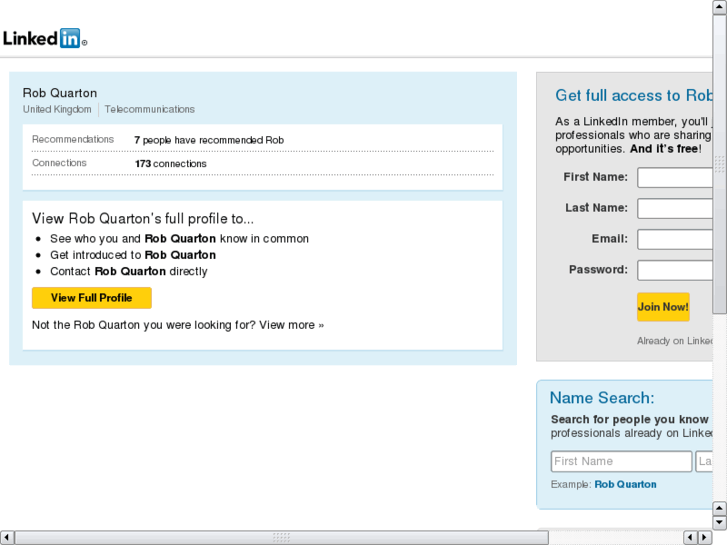The width and height of the screenshot is (727, 545).
Task: Click 'Contact Rob Quarton directly' bullet
Action: (129, 271)
